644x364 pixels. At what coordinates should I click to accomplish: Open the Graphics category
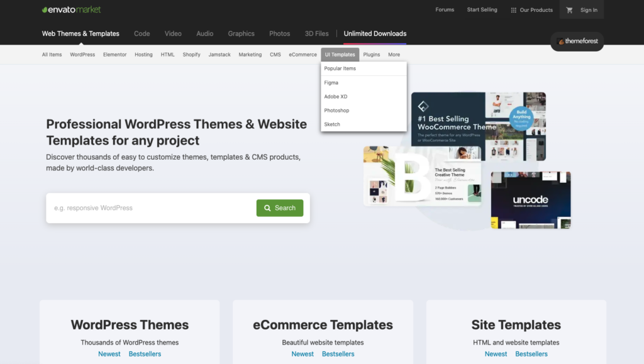click(x=241, y=34)
